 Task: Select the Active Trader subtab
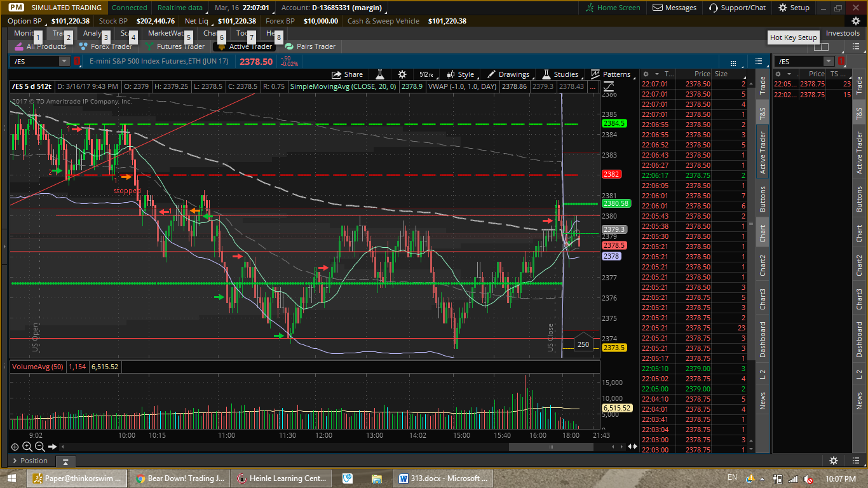tap(245, 46)
